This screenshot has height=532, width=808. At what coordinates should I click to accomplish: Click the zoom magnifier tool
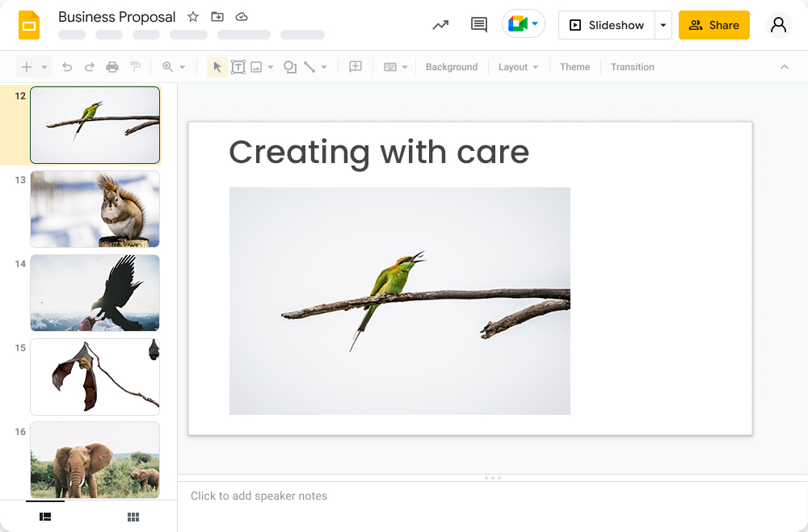[167, 67]
